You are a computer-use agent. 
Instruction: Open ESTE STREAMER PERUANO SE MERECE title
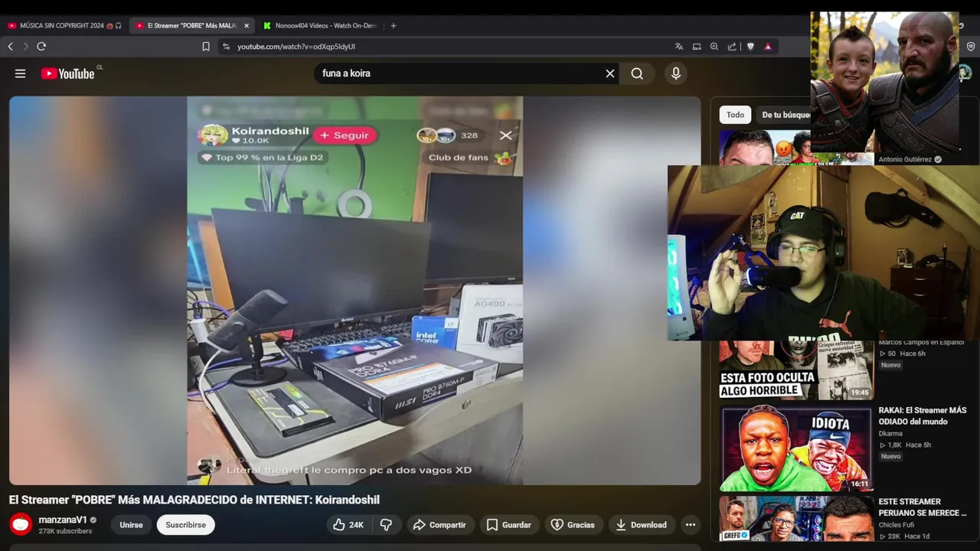923,507
